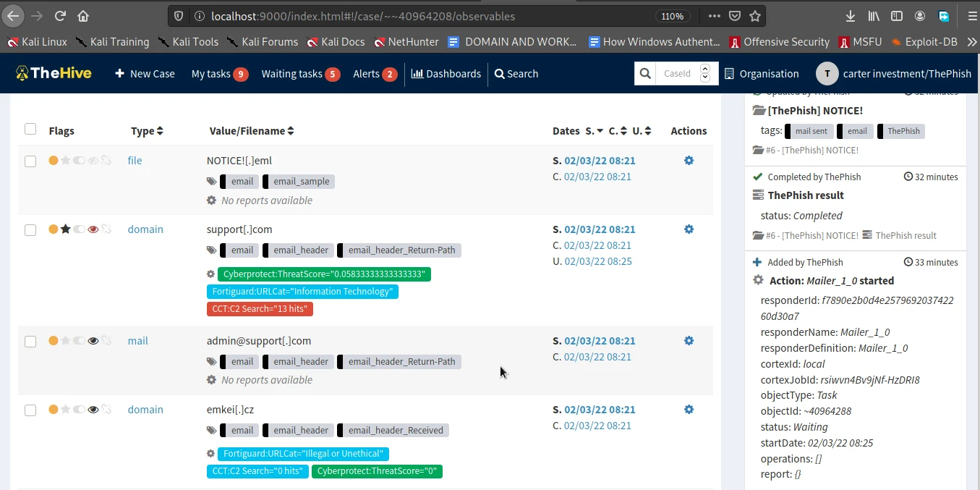The height and width of the screenshot is (490, 980).
Task: Sort by Value/Filename column
Action: coord(252,131)
